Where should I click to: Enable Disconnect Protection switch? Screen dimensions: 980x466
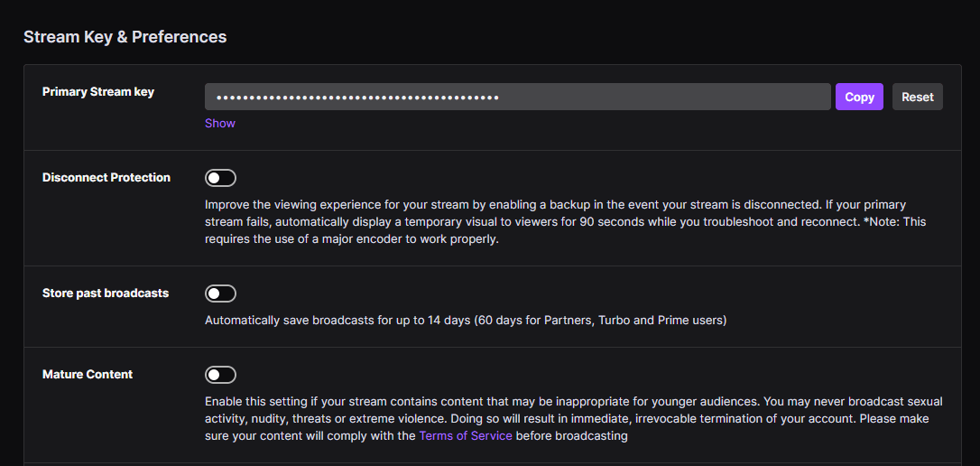tap(220, 178)
